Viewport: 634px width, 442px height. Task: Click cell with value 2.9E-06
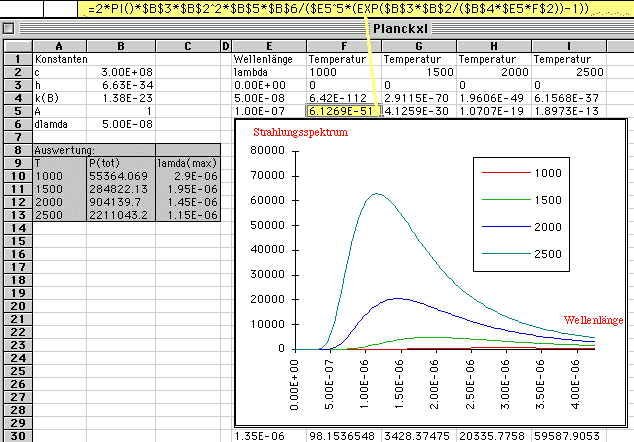pos(188,176)
